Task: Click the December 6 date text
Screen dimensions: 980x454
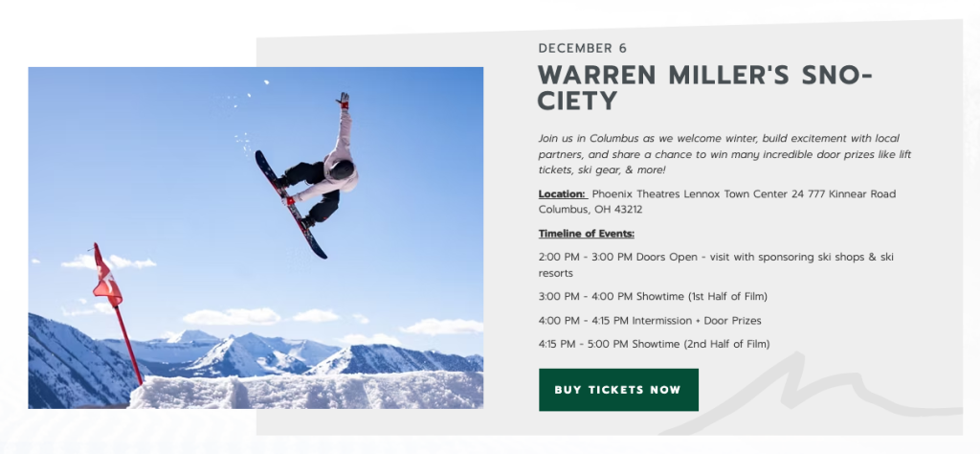Action: click(583, 48)
